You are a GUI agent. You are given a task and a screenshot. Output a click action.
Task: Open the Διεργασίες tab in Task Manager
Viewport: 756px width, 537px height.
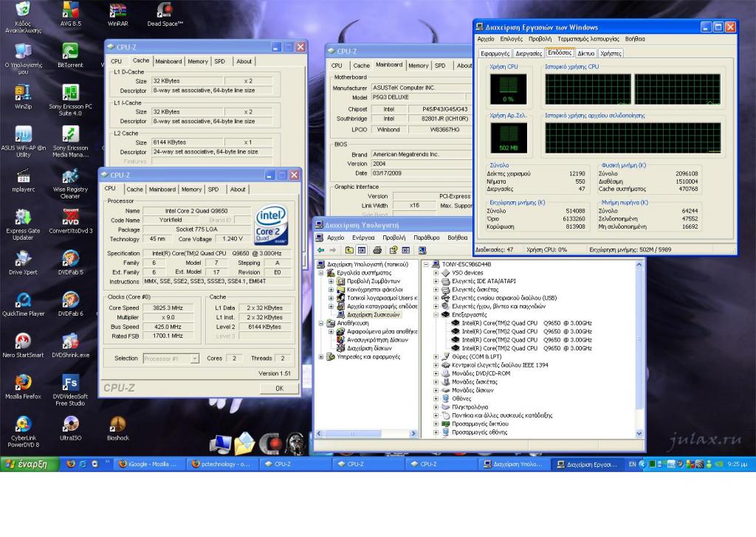tap(529, 53)
